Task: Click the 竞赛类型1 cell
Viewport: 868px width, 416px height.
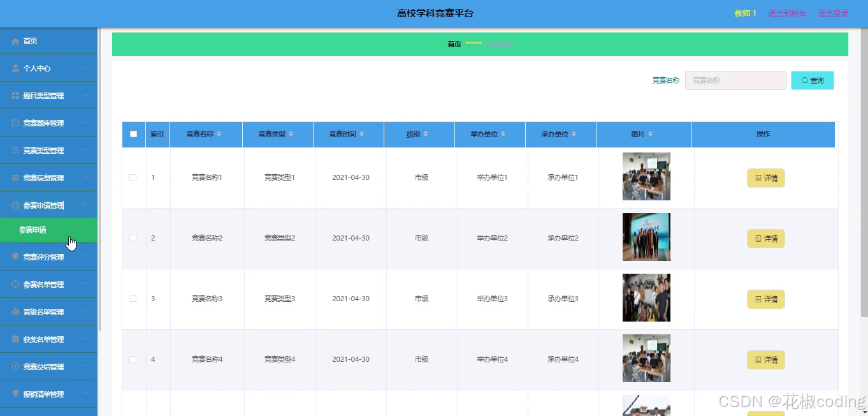Action: pos(280,177)
